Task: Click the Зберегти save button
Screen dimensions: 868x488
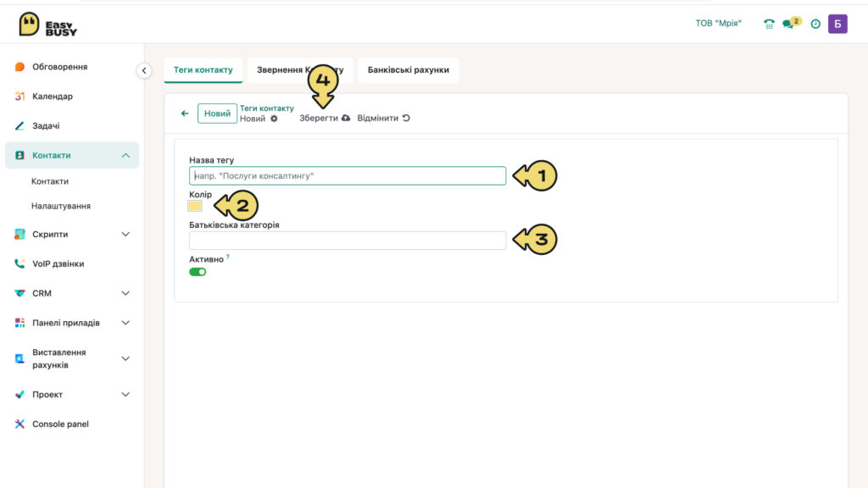Action: (325, 118)
